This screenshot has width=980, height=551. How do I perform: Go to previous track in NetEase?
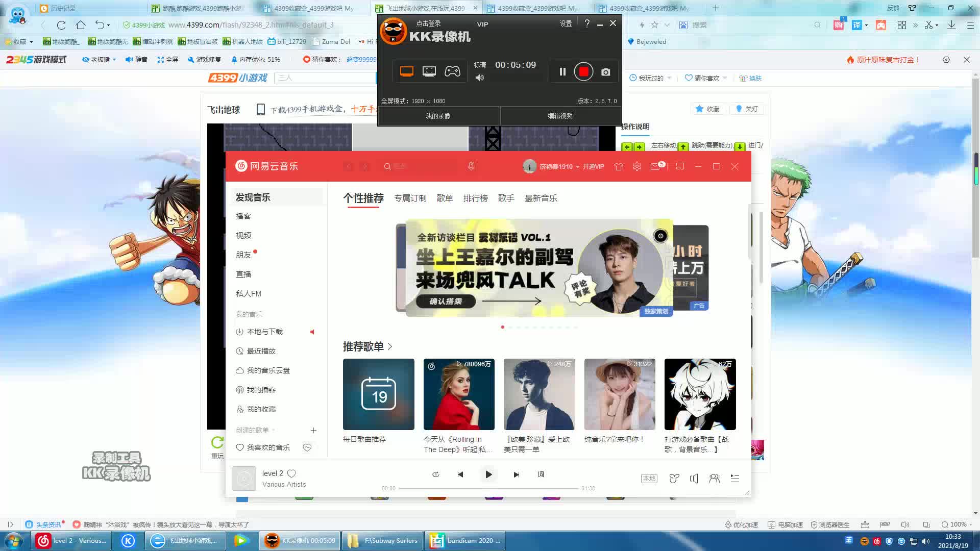pyautogui.click(x=460, y=474)
